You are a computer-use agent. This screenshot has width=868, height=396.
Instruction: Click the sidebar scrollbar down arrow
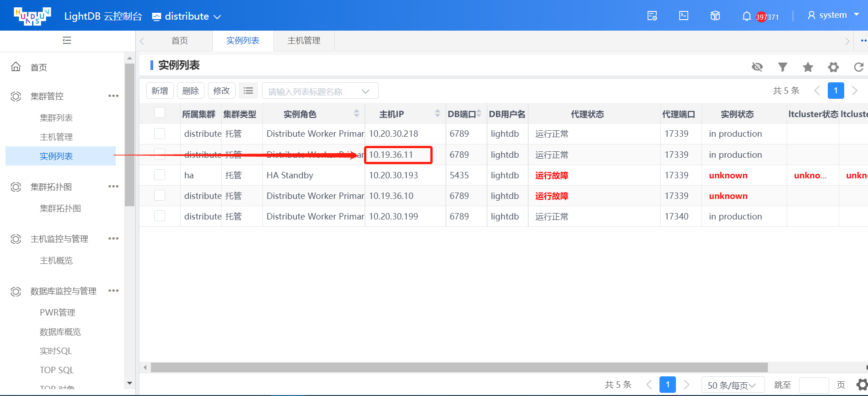tap(129, 383)
